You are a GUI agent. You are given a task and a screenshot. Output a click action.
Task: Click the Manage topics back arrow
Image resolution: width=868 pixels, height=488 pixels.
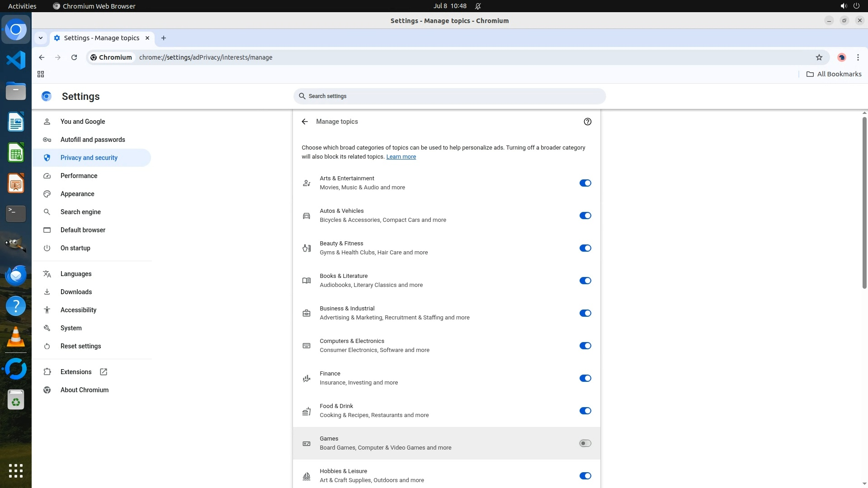click(305, 122)
